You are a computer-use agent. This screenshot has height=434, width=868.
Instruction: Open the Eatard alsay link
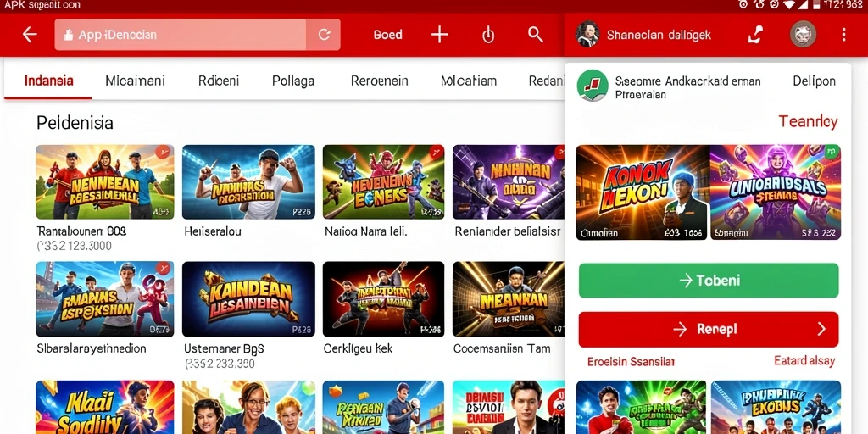804,361
